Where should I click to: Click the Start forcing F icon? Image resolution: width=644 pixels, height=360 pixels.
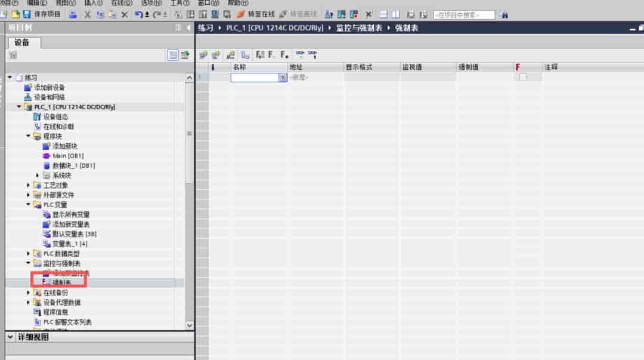[271, 55]
